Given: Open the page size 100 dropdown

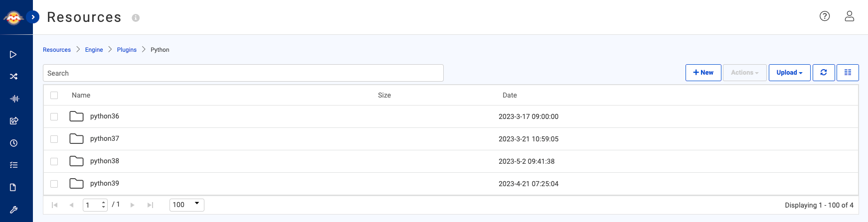Looking at the screenshot, I should pos(186,205).
